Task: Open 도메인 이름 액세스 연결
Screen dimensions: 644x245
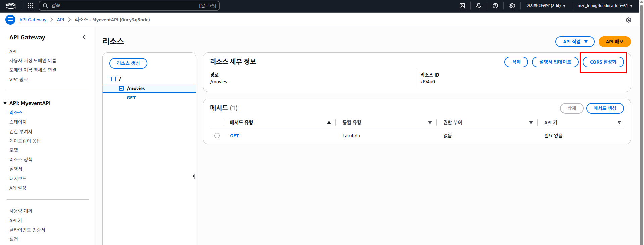Action: point(33,70)
